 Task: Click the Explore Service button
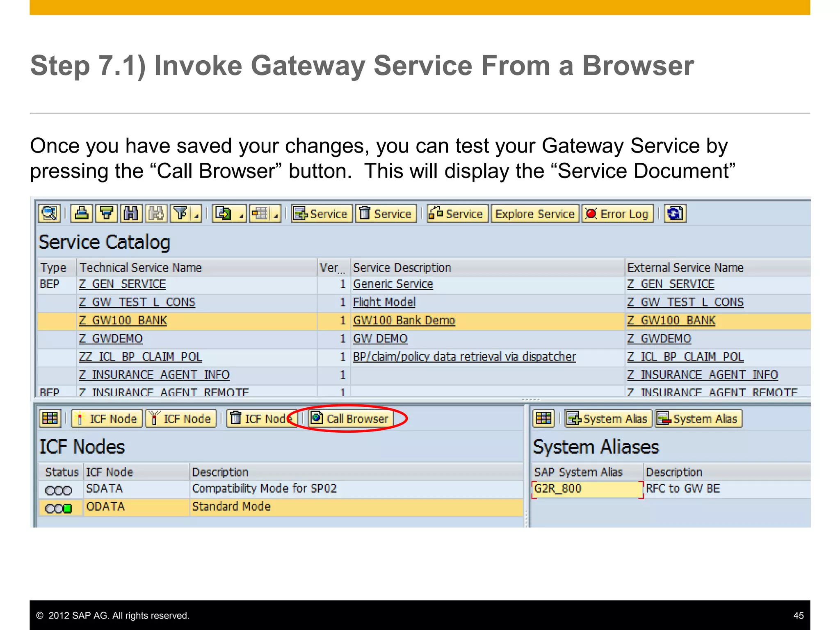[535, 214]
